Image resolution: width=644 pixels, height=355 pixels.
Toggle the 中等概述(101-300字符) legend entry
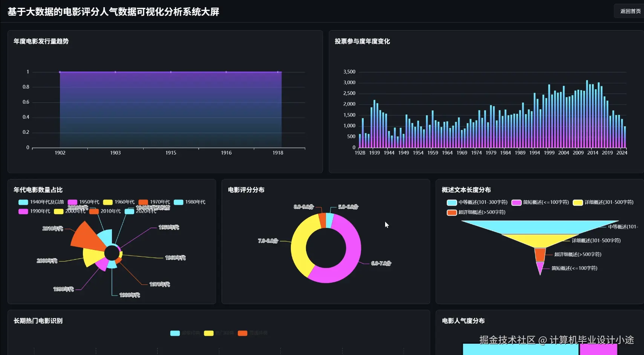[477, 202]
